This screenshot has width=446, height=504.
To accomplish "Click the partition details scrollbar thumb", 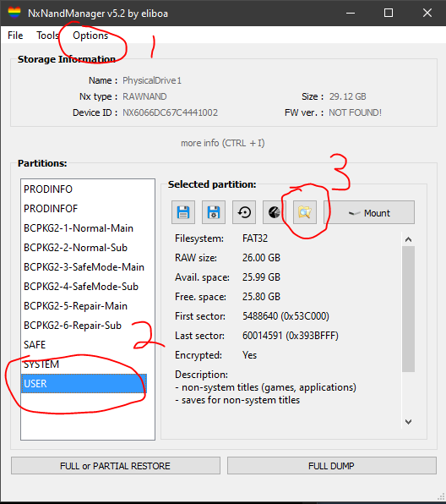I will (x=409, y=310).
